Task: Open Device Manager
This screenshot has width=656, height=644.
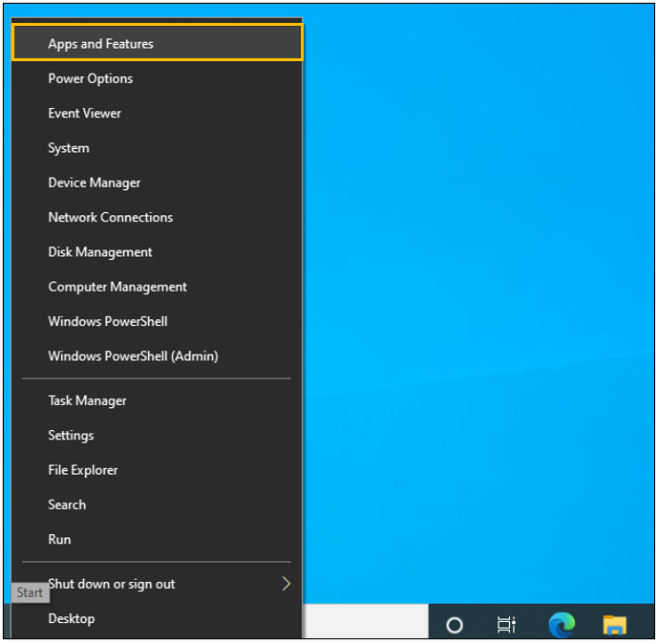Action: pos(157,182)
